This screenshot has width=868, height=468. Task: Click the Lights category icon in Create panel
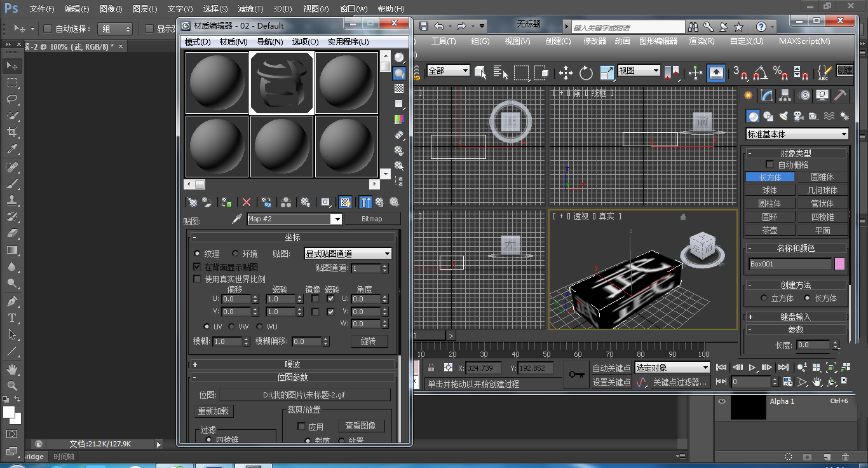point(784,116)
